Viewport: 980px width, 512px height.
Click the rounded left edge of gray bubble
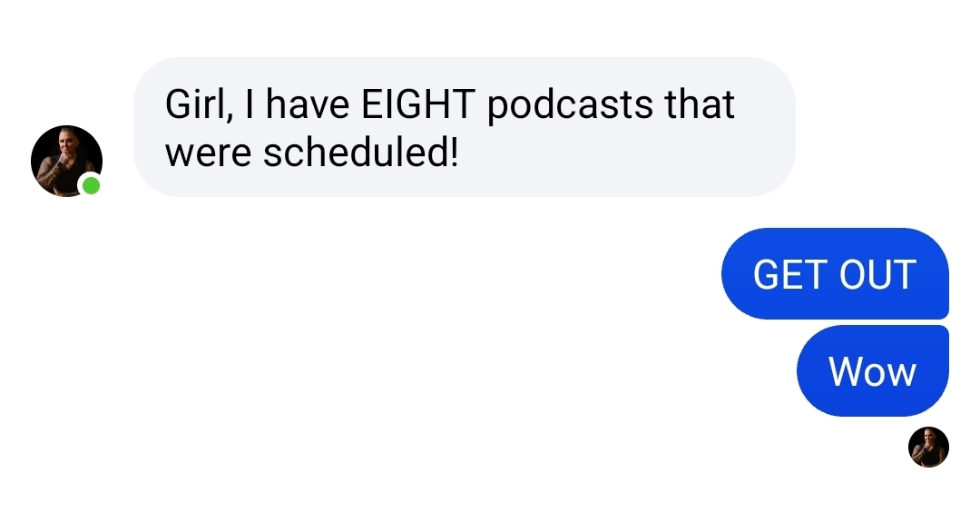click(145, 127)
